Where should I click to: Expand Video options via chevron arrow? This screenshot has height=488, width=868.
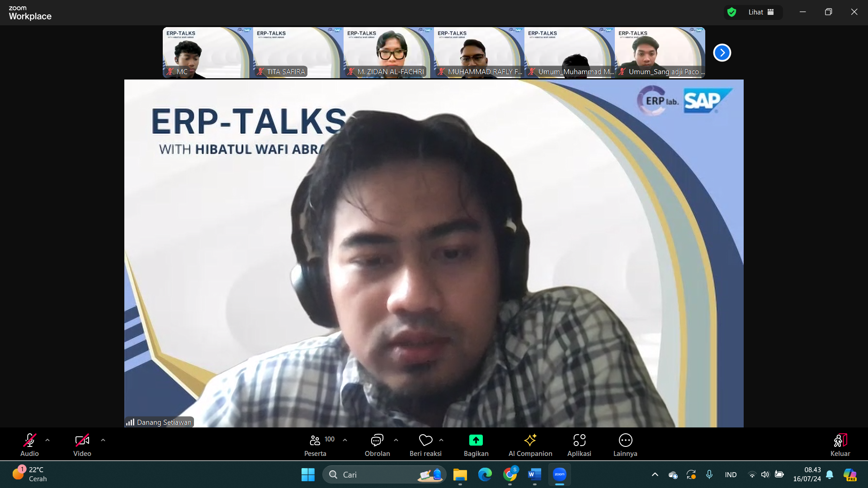[103, 439]
